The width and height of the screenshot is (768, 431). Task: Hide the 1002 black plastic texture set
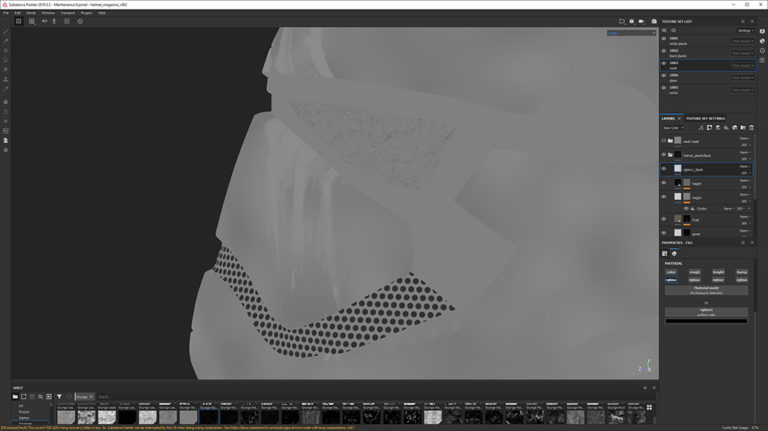pyautogui.click(x=664, y=51)
